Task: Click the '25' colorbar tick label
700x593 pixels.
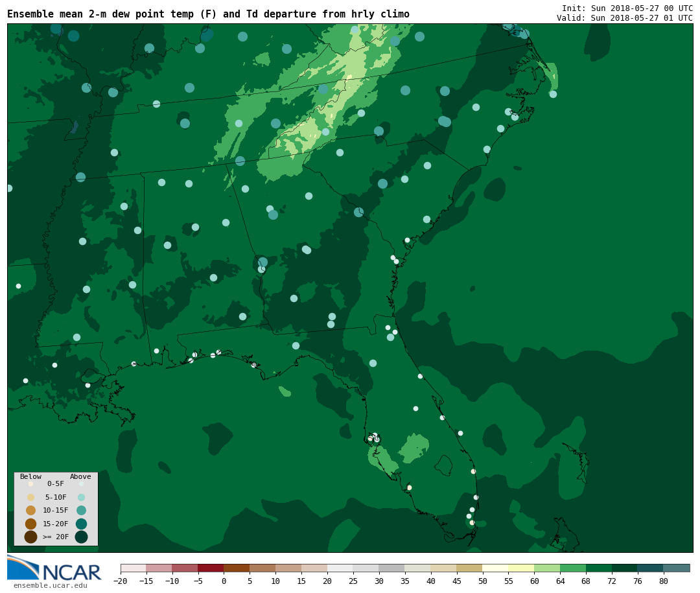Action: click(x=353, y=581)
